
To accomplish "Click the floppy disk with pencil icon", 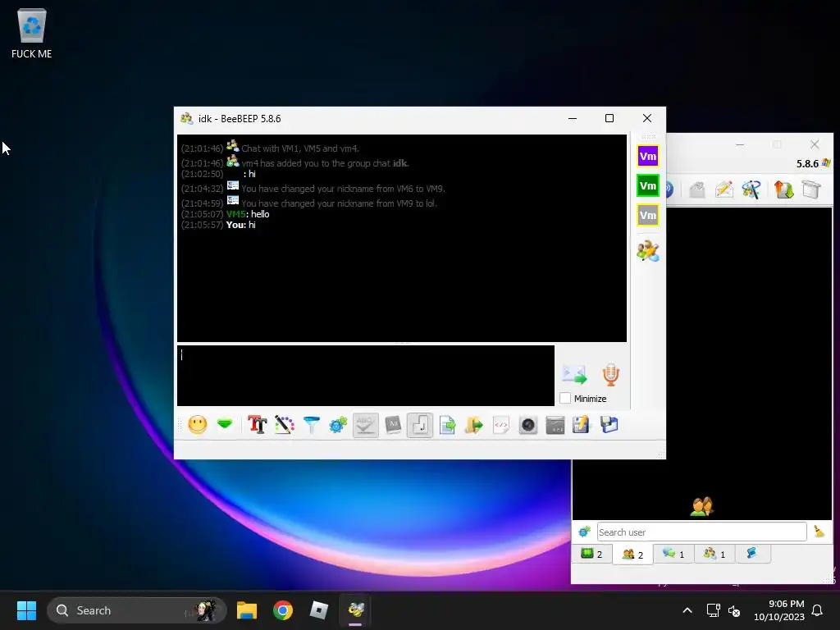I will tap(582, 425).
